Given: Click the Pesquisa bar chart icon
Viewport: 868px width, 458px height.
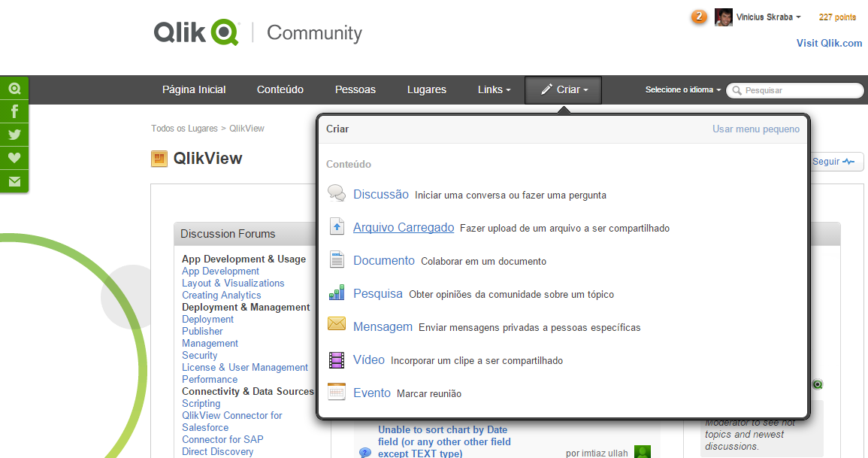Looking at the screenshot, I should [337, 293].
